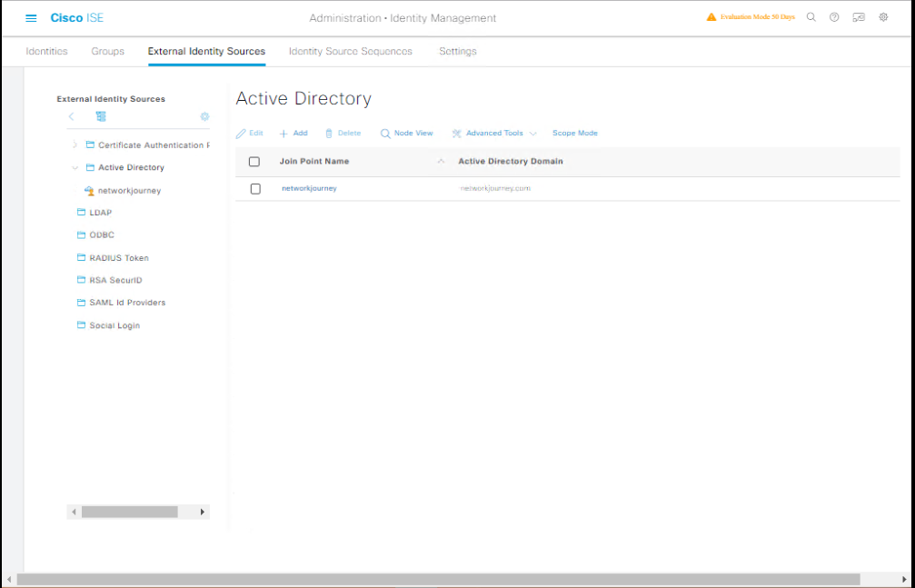This screenshot has width=915, height=588.
Task: Click the back arrow in External Identity Sources
Action: tap(71, 117)
